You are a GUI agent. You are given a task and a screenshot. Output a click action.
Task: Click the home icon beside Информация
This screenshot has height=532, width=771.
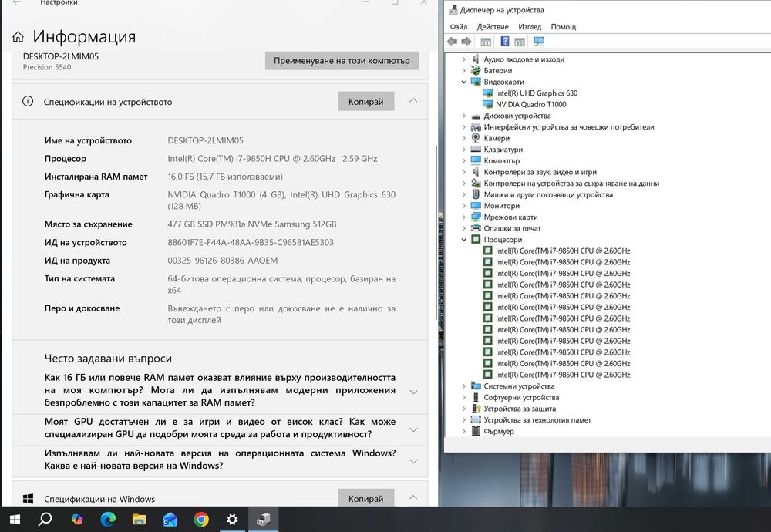tap(19, 37)
